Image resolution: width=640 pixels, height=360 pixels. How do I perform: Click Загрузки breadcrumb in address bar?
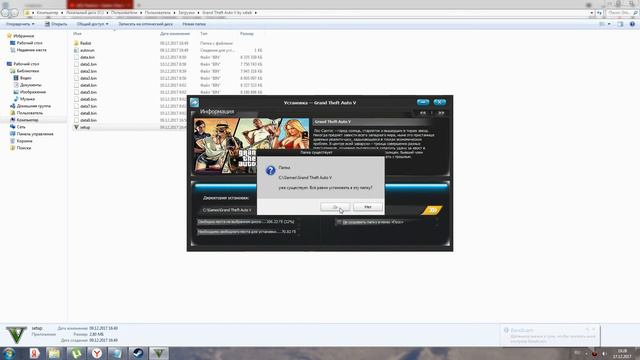187,13
